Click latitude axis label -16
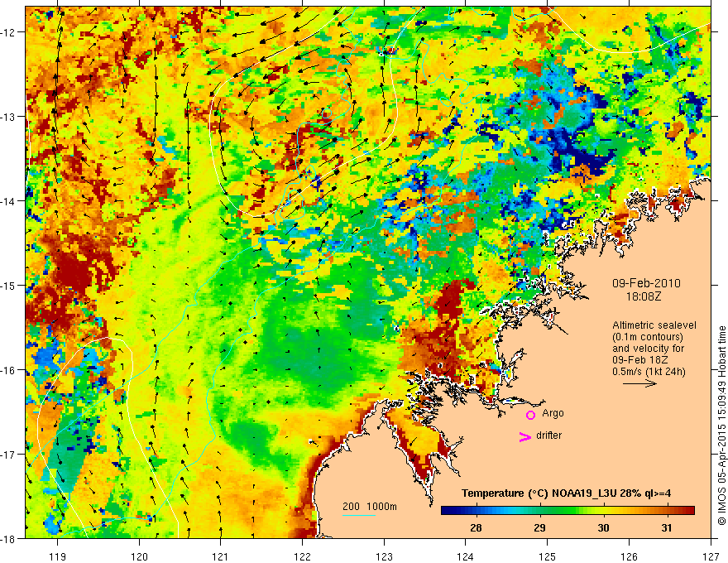This screenshot has width=728, height=563. (9, 370)
